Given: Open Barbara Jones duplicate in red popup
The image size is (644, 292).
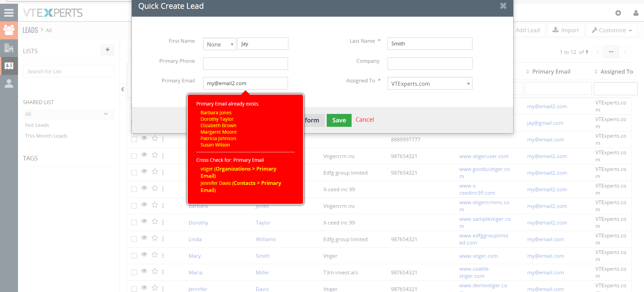Looking at the screenshot, I should coord(216,113).
